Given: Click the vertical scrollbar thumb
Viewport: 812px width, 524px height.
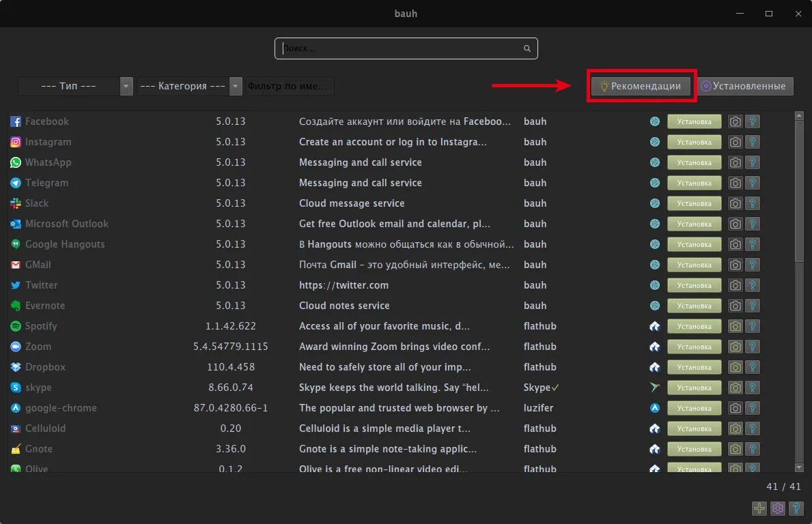Looking at the screenshot, I should pyautogui.click(x=799, y=190).
